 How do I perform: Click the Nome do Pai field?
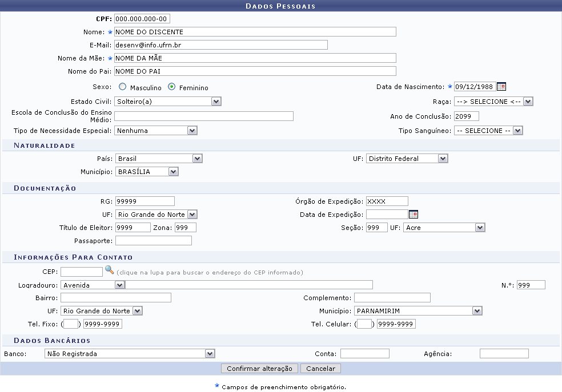[x=254, y=71]
